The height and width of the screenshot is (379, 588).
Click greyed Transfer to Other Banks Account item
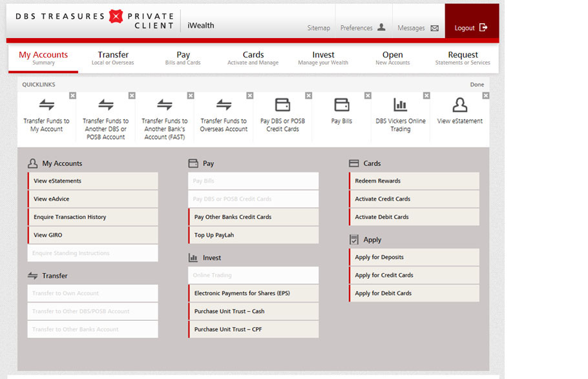click(92, 329)
